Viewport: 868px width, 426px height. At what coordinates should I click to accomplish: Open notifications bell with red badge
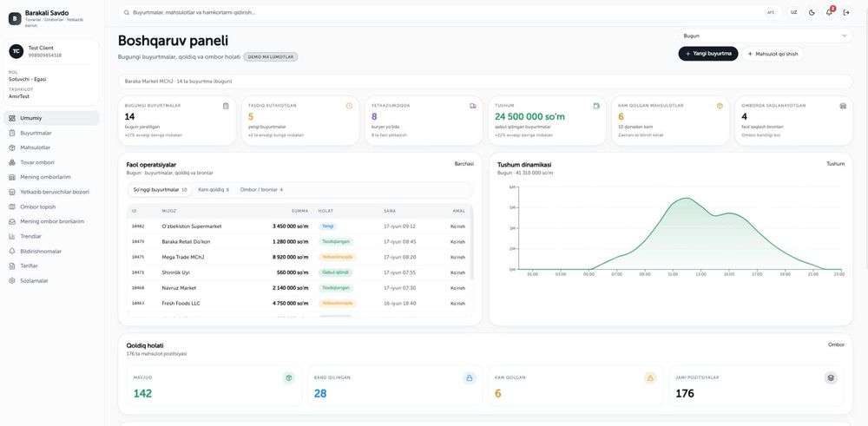(x=829, y=12)
